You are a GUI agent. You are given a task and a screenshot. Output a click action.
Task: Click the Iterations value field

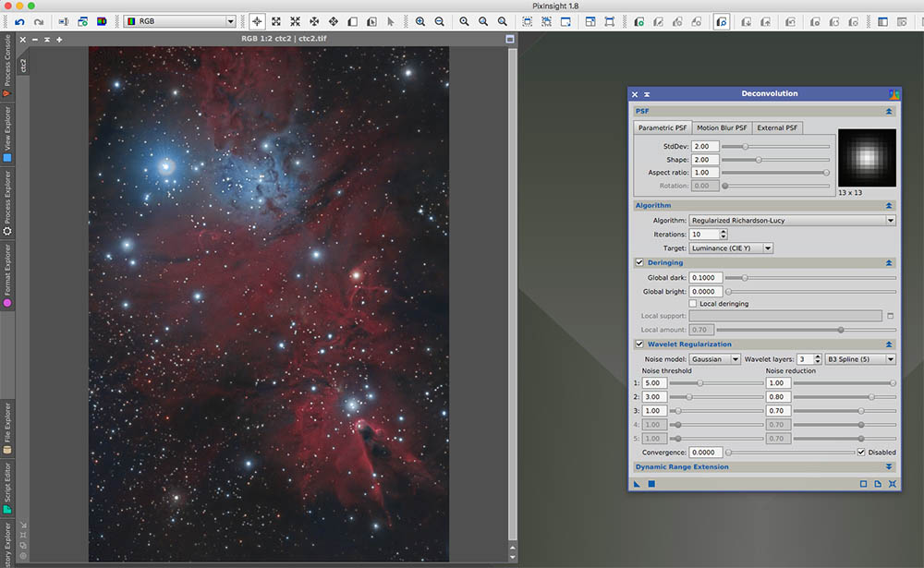(x=703, y=235)
